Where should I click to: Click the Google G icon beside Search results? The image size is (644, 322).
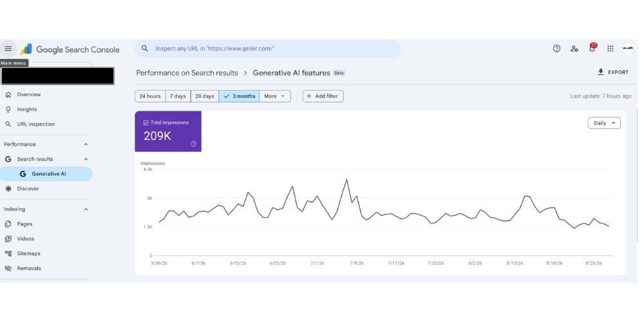pos(8,159)
